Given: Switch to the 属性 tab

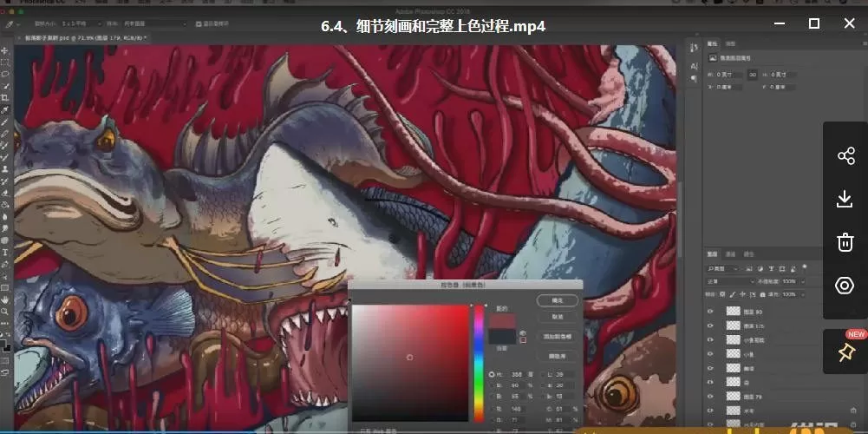Looking at the screenshot, I should (x=713, y=43).
